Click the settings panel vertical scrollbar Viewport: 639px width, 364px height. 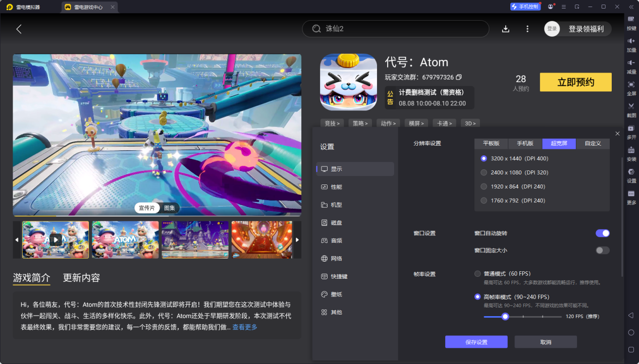(622, 217)
